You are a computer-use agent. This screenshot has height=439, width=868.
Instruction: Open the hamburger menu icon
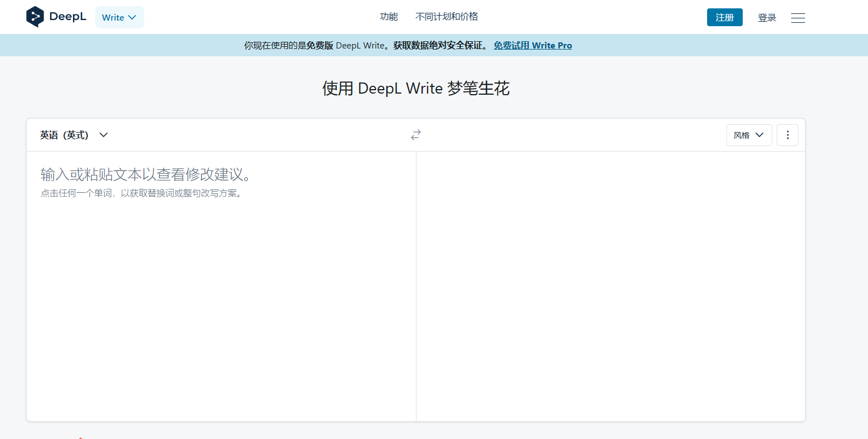(x=798, y=18)
